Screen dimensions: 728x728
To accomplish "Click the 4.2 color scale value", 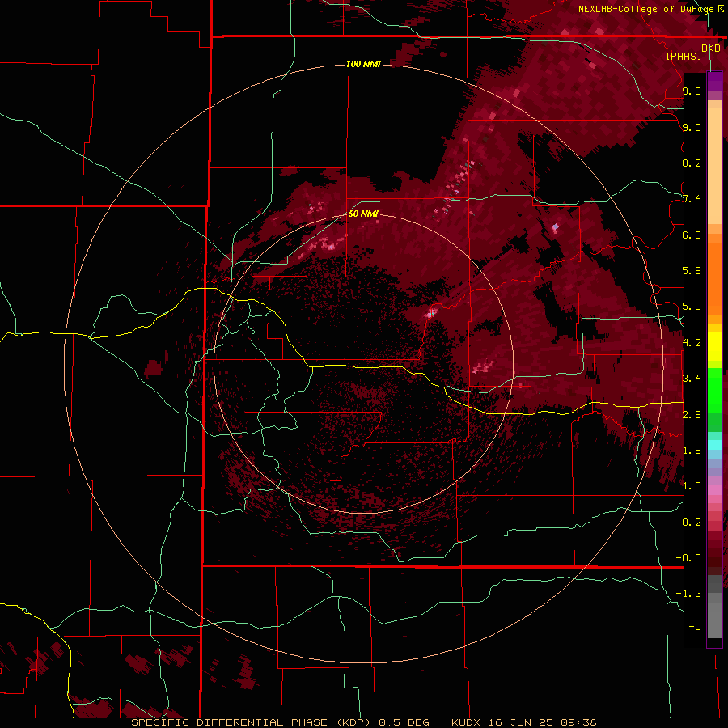I will tap(692, 343).
